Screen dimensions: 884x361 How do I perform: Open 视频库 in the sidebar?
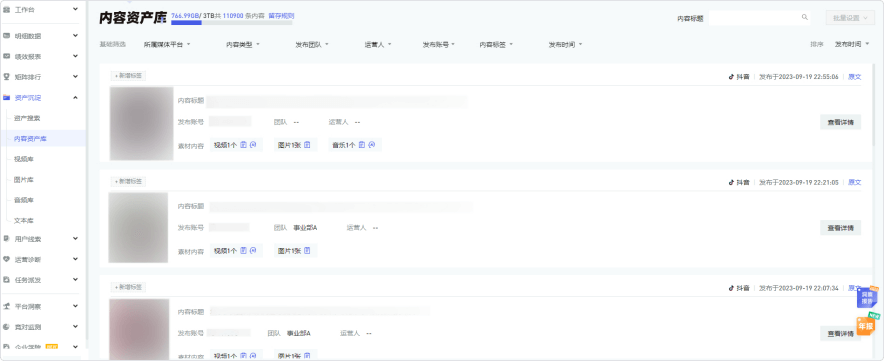(x=24, y=159)
